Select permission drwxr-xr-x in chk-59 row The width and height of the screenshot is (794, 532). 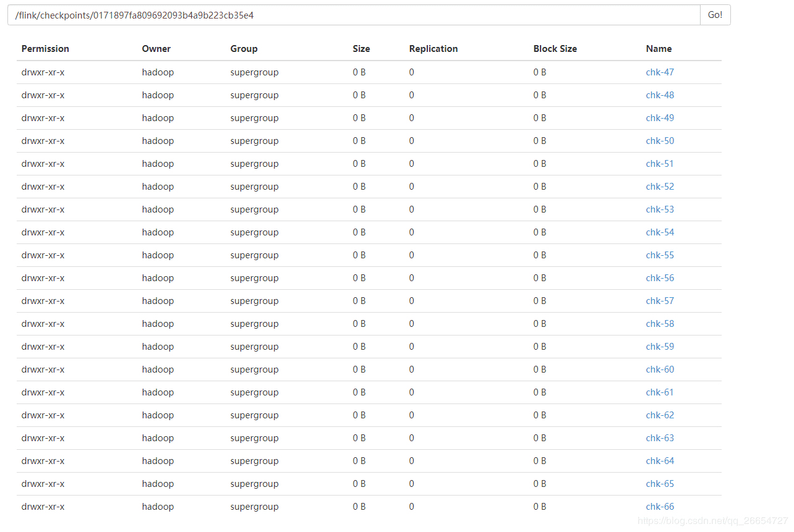pyautogui.click(x=43, y=347)
